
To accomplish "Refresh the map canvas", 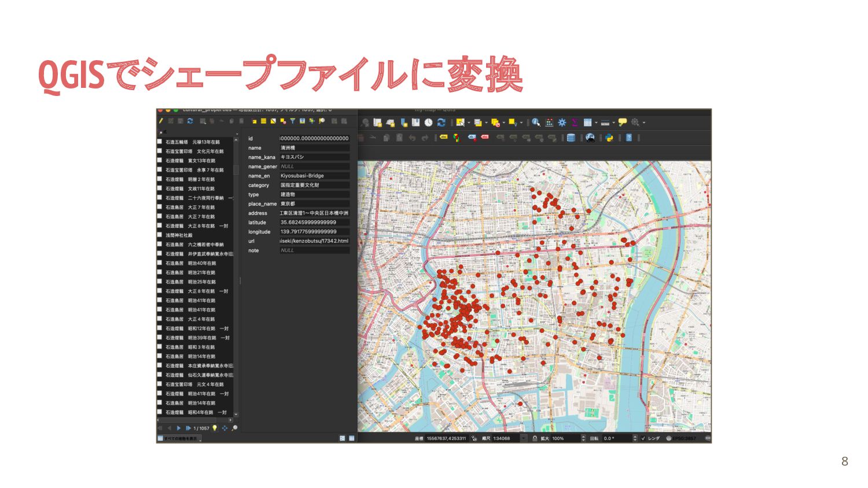I will click(x=441, y=123).
